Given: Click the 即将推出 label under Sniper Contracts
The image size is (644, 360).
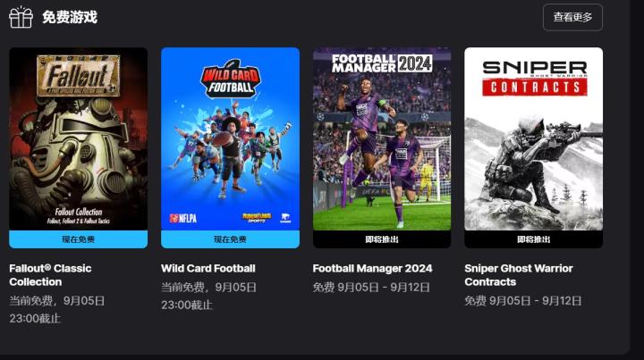Looking at the screenshot, I should (533, 239).
